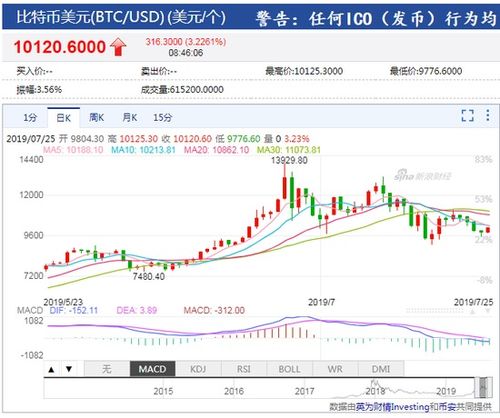Click the MA10: 10213.81 label
Screen dimensions: 500x418
click(143, 150)
